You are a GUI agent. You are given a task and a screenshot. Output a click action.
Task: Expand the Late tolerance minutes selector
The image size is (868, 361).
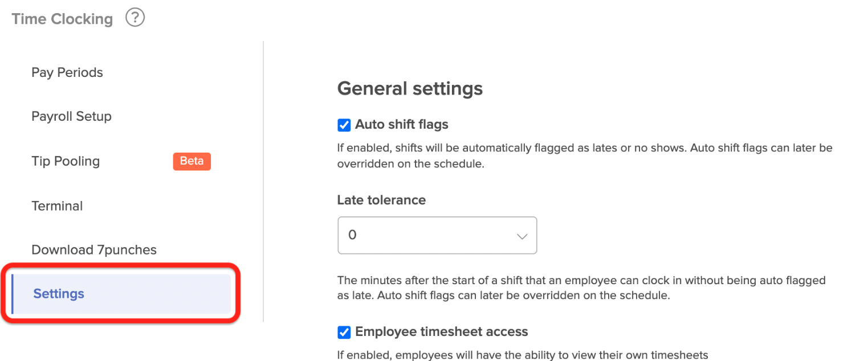pyautogui.click(x=437, y=235)
